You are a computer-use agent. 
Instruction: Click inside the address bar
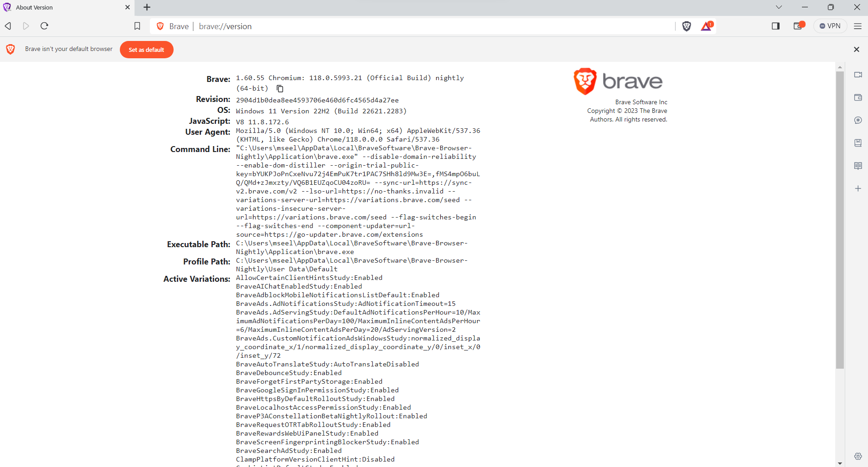(410, 26)
